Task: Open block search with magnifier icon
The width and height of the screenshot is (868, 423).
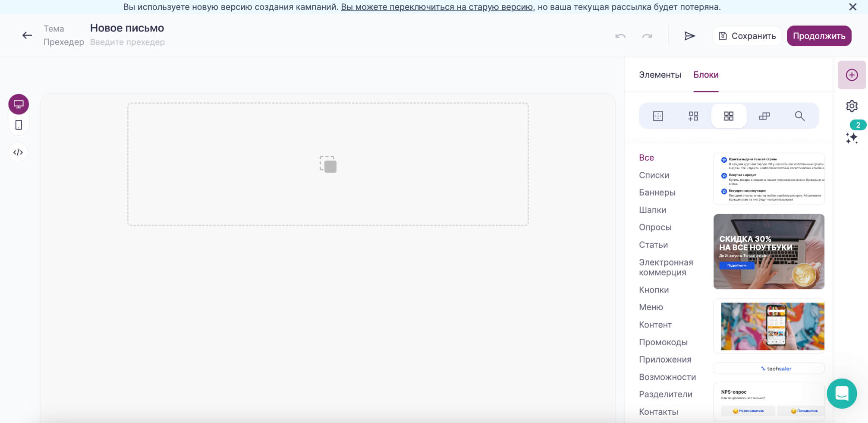Action: 800,116
